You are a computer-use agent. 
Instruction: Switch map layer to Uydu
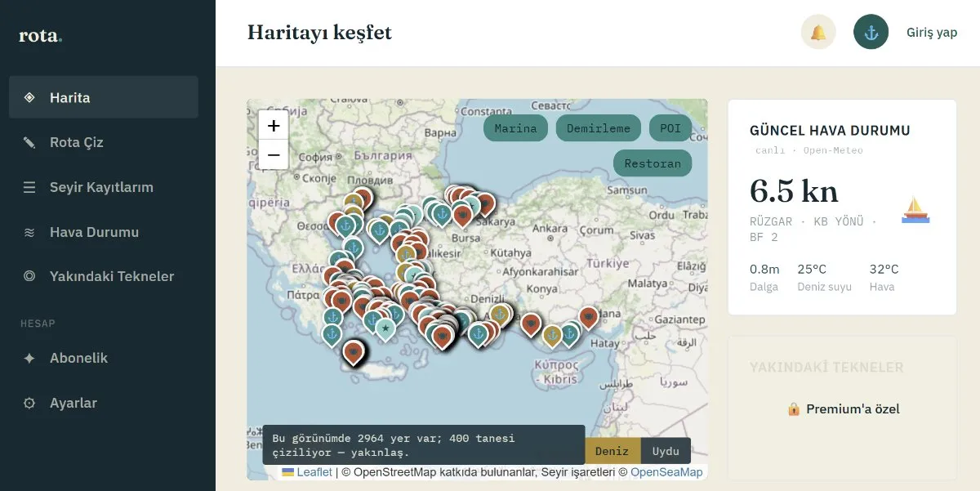point(666,451)
